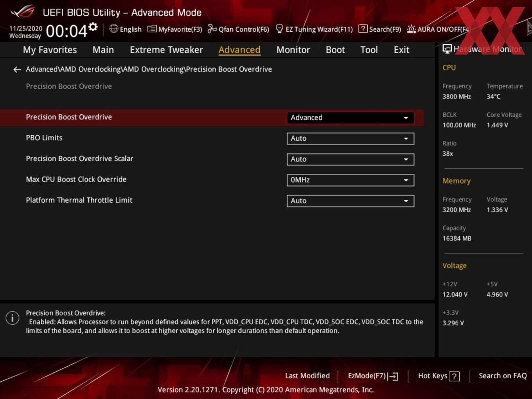Click the EZ Tuning Wizard bulb icon
The height and width of the screenshot is (399, 532).
(279, 29)
